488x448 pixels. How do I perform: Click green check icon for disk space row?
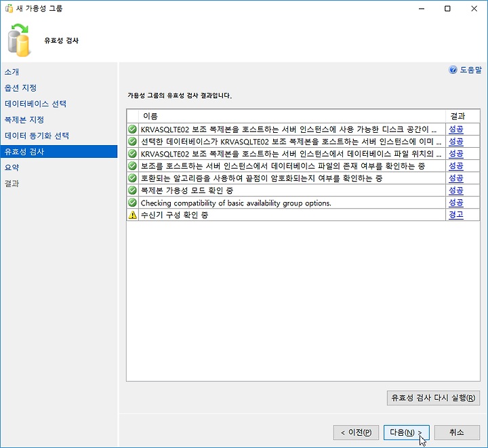tap(133, 129)
